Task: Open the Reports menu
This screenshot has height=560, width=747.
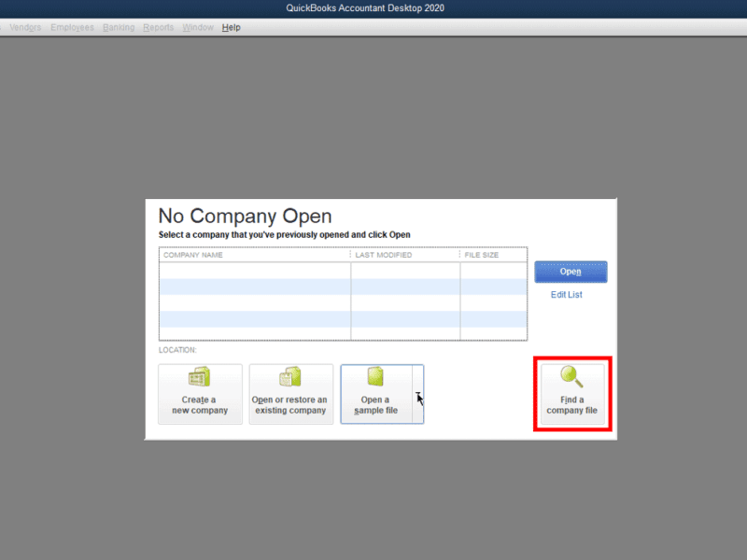Action: point(158,28)
